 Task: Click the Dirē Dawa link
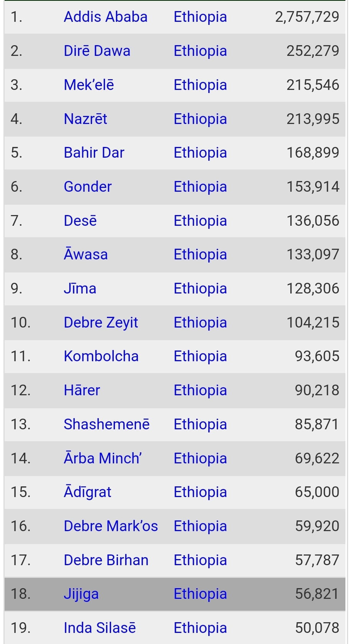click(97, 51)
